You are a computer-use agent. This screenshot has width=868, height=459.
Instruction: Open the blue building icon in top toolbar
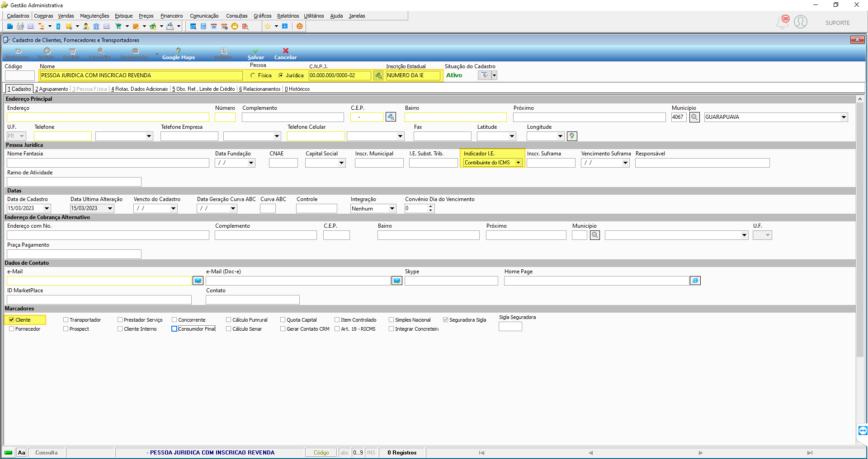click(x=10, y=27)
